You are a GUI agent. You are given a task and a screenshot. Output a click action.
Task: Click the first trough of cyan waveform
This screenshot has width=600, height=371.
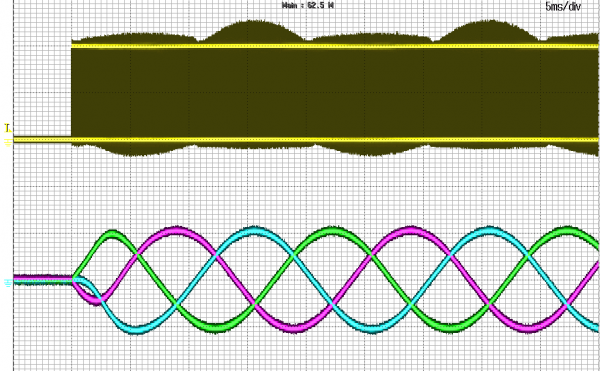[136, 330]
